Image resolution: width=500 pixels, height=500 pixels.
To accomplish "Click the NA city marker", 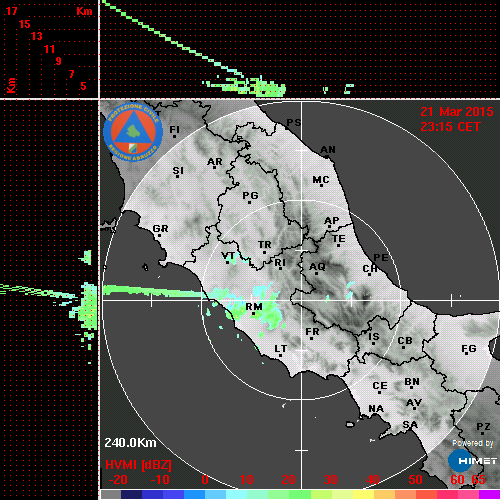I will pyautogui.click(x=376, y=415).
